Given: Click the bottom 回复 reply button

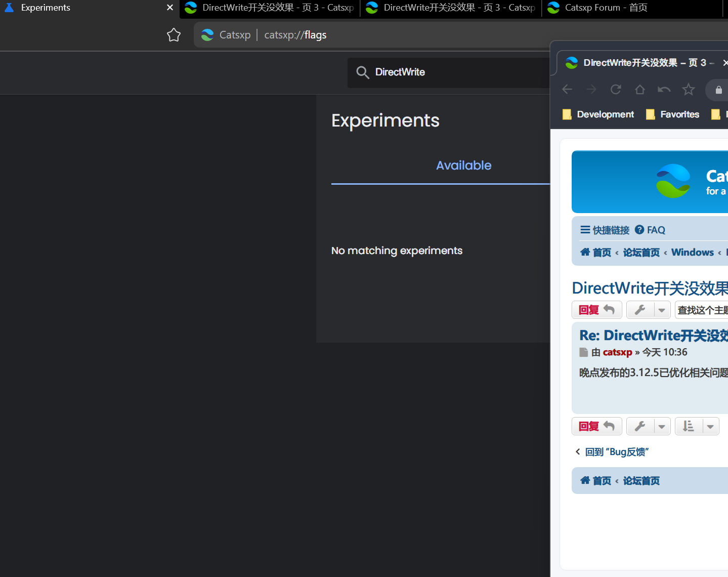Looking at the screenshot, I should 596,426.
